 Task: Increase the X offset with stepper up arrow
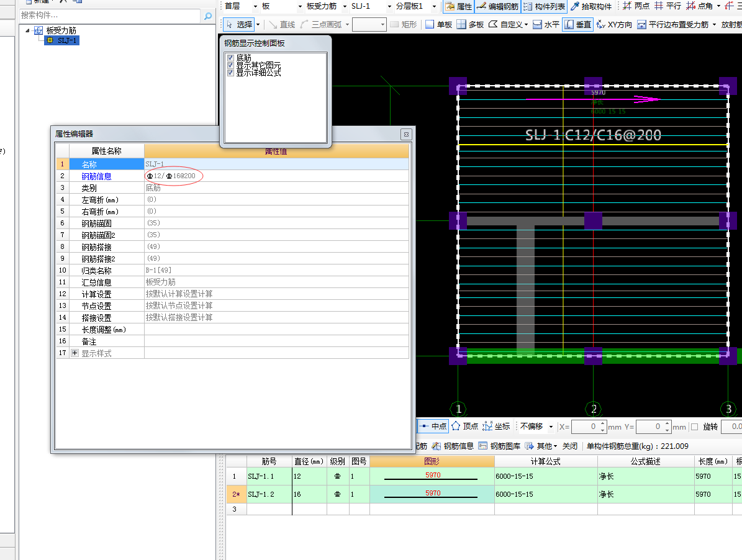coord(602,423)
